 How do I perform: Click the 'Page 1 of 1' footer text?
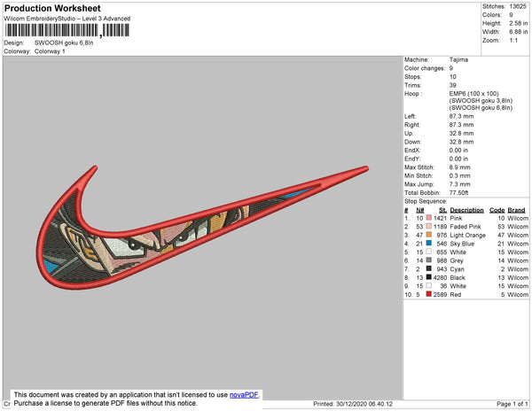(512, 404)
